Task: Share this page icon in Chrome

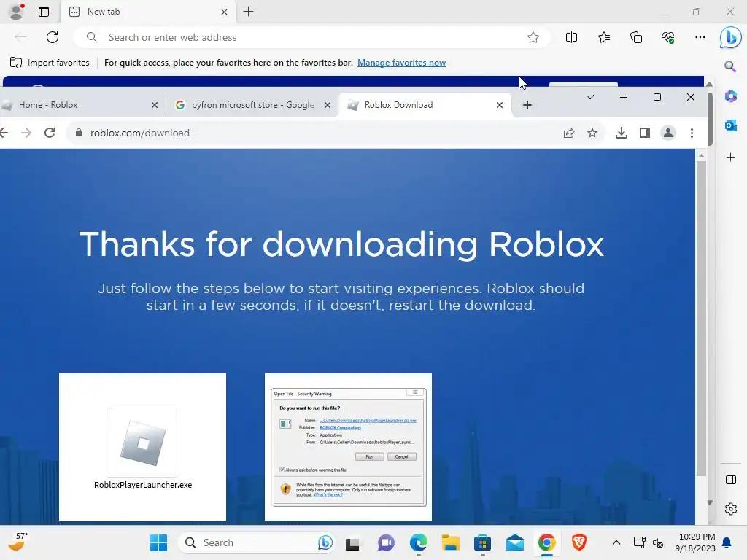Action: [569, 133]
